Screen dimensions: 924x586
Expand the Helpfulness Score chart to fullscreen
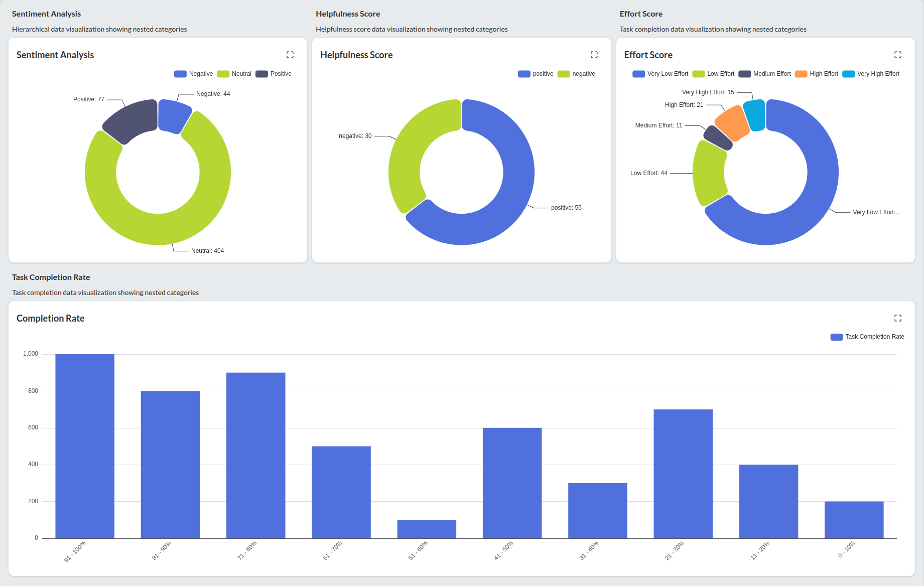594,55
